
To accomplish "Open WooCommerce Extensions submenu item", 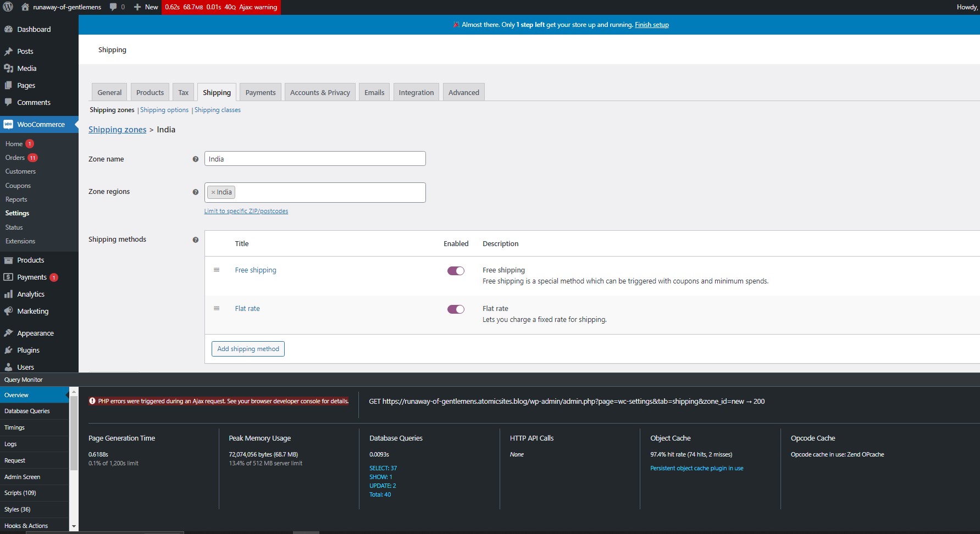I will click(x=20, y=241).
